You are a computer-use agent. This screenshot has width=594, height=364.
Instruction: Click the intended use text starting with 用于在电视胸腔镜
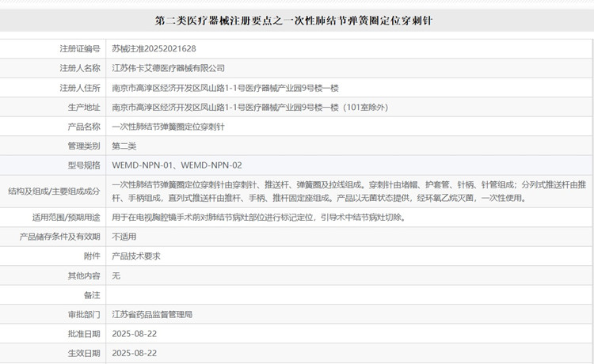(258, 217)
